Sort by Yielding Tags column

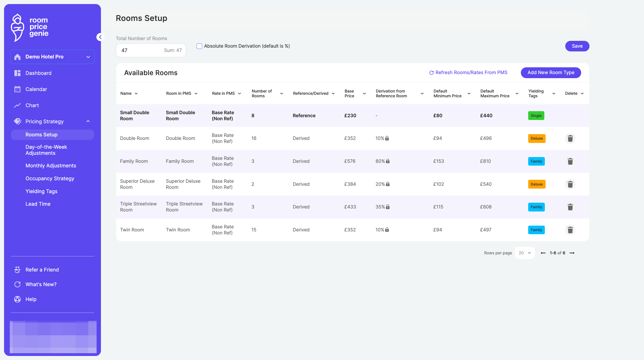(554, 94)
